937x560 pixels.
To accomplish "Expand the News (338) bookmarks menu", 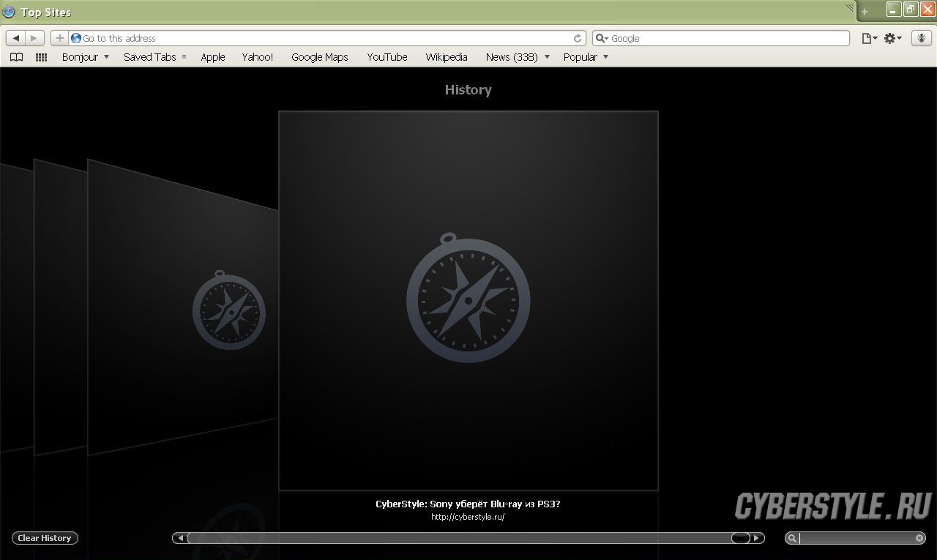I will pyautogui.click(x=518, y=57).
